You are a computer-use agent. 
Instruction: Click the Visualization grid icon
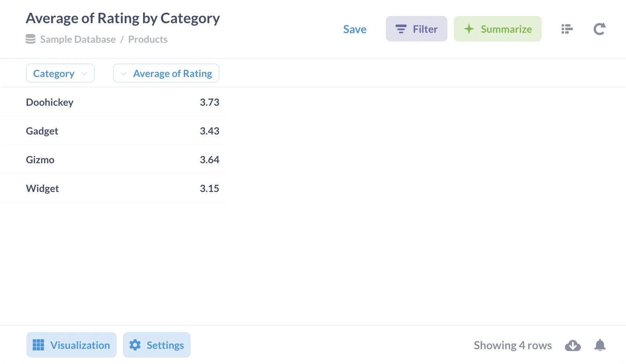(x=38, y=345)
